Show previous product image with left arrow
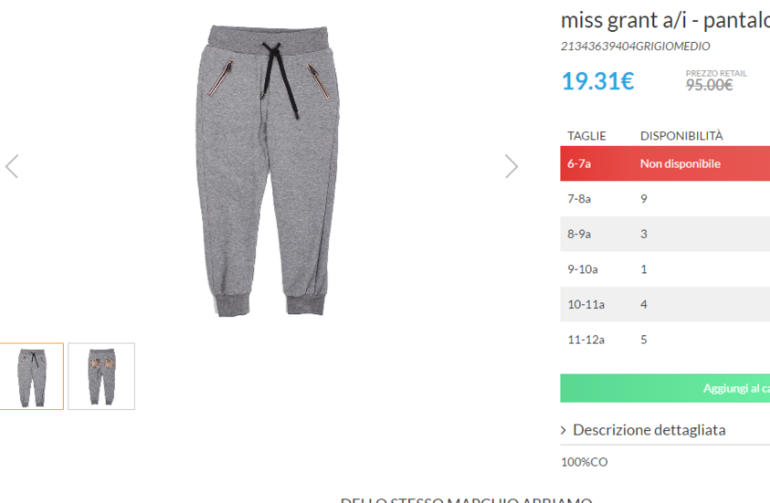Image resolution: width=770 pixels, height=503 pixels. coord(12,166)
